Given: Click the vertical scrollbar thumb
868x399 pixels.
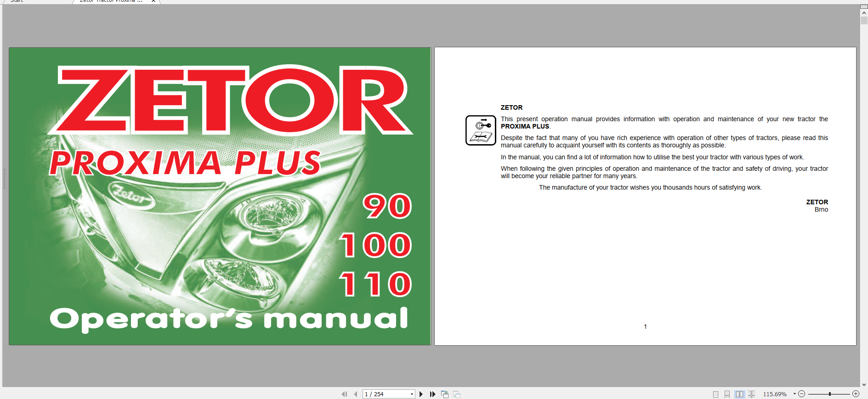Looking at the screenshot, I should [864, 20].
